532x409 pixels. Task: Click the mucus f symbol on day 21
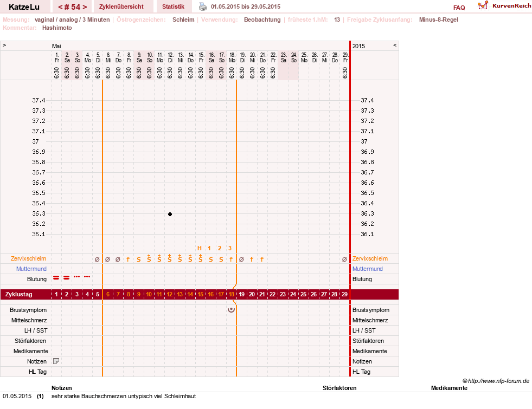point(262,259)
